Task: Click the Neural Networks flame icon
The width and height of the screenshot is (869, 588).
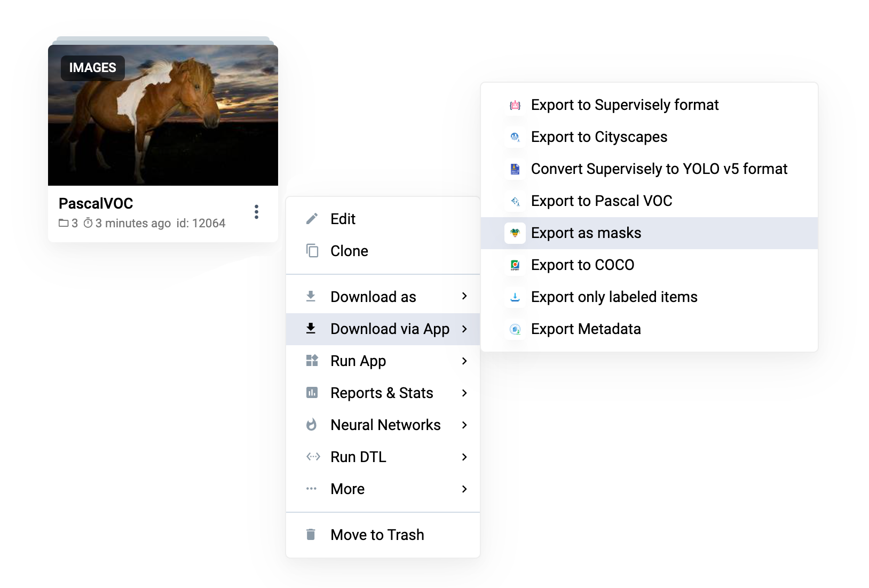Action: 311,424
